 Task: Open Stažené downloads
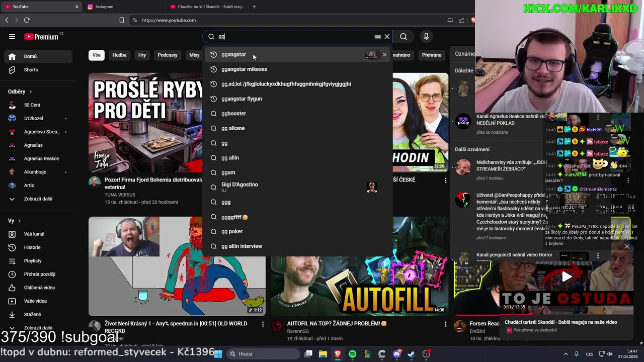click(x=39, y=315)
